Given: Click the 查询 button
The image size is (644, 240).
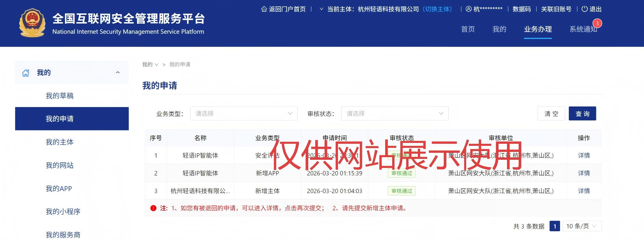Looking at the screenshot, I should pos(582,113).
